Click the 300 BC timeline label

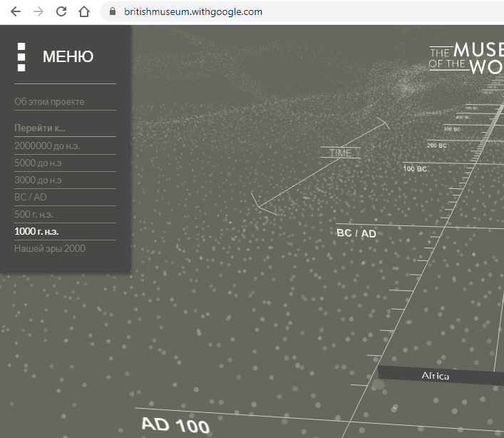click(x=452, y=129)
